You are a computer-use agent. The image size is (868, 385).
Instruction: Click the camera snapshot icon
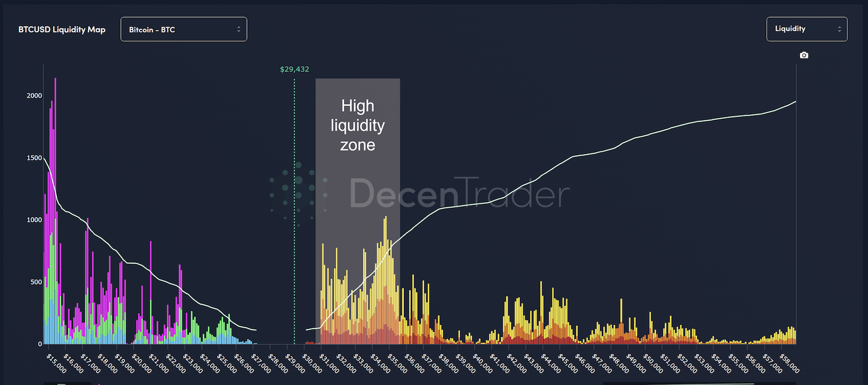[804, 55]
